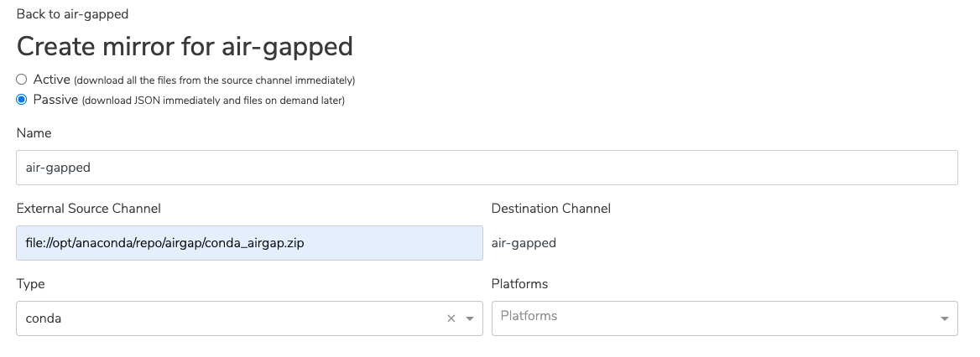Image resolution: width=980 pixels, height=357 pixels.
Task: Open the Type dropdown arrow
Action: click(x=470, y=319)
